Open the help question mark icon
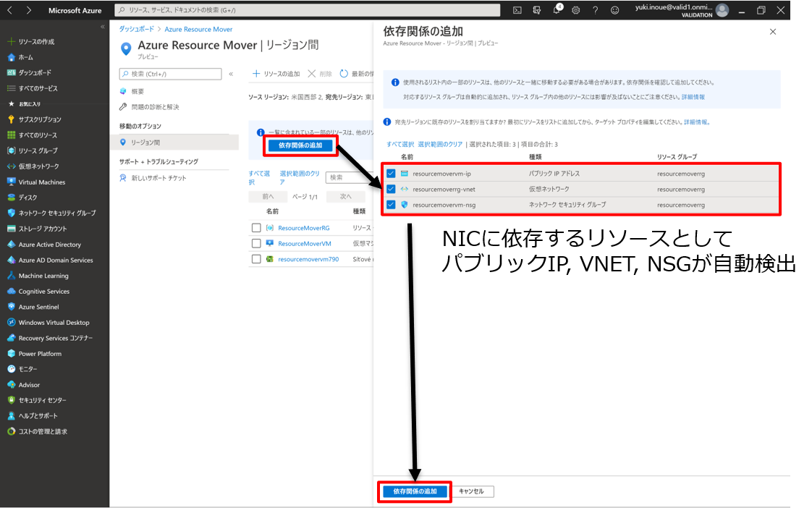This screenshot has width=812, height=508. pos(596,10)
